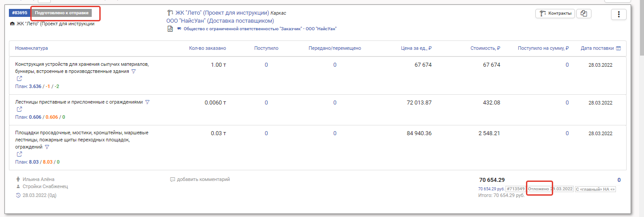Open the three-dot order actions menu
644x217 pixels.
click(619, 14)
